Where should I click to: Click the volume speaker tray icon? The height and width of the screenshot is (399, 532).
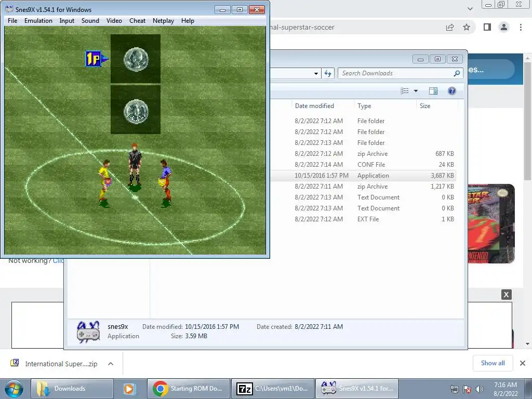click(x=479, y=389)
